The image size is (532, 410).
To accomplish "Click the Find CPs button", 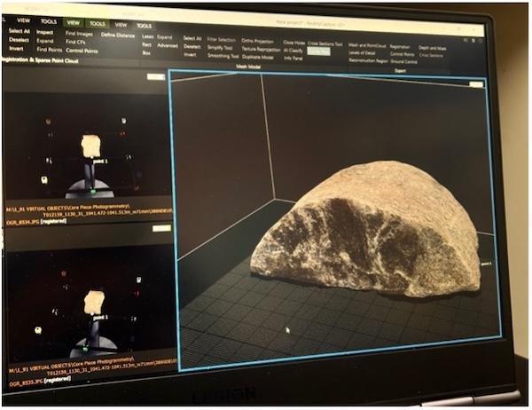I will [75, 42].
